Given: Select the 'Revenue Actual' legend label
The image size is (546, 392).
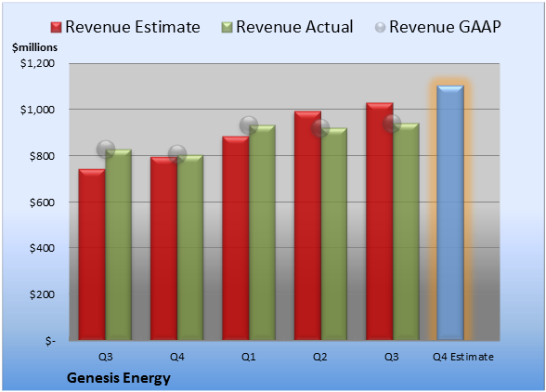Looking at the screenshot, I should [x=294, y=27].
